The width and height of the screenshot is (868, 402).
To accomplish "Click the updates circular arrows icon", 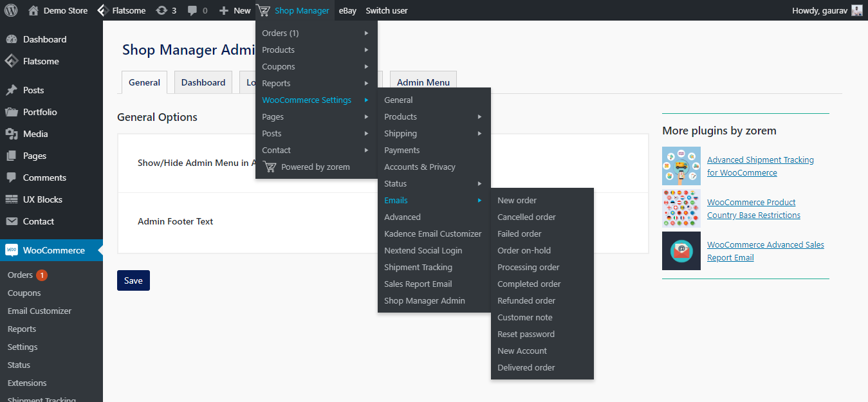I will [162, 10].
